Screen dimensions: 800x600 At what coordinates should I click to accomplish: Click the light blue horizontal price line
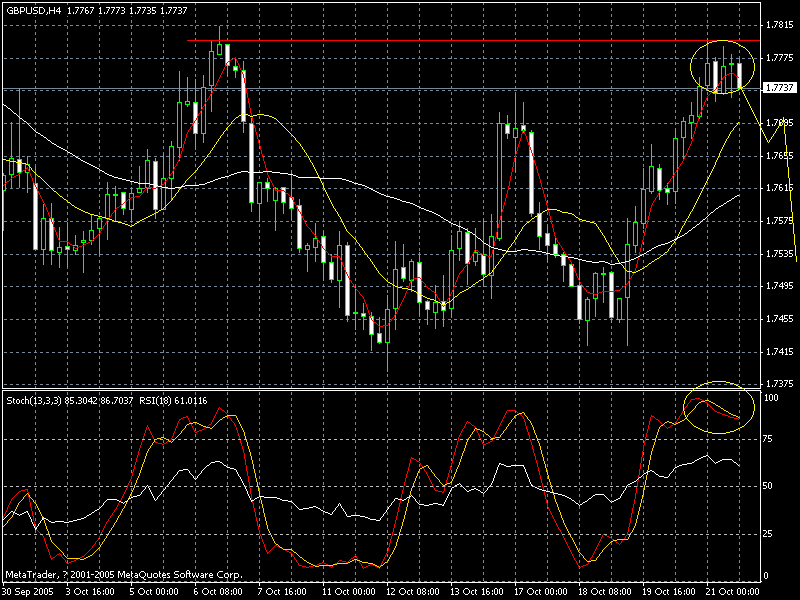(400, 90)
